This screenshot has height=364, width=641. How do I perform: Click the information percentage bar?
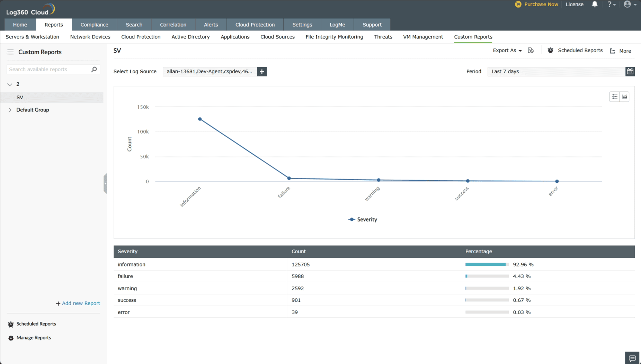[486, 264]
